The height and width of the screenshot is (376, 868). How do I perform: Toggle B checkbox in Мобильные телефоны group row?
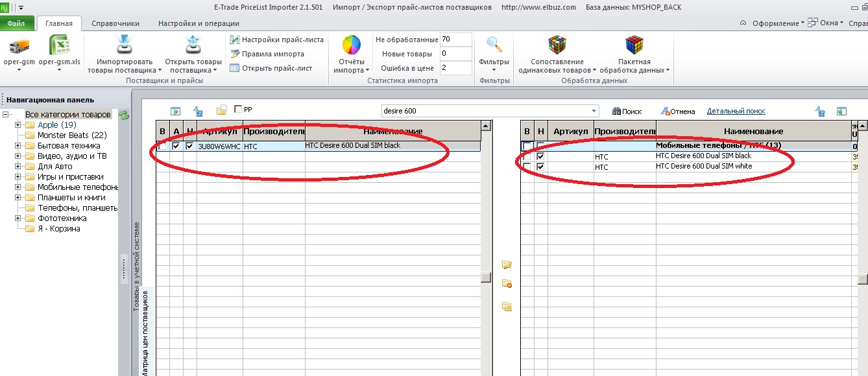point(527,147)
